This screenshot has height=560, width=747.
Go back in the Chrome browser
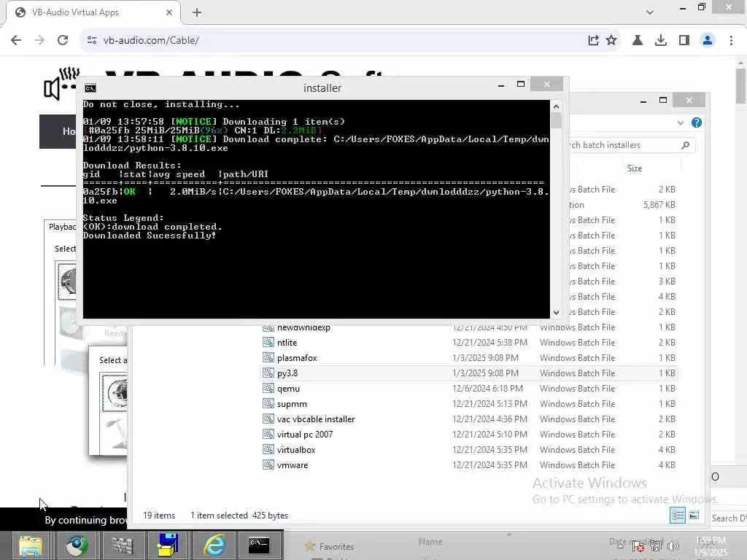pos(16,41)
